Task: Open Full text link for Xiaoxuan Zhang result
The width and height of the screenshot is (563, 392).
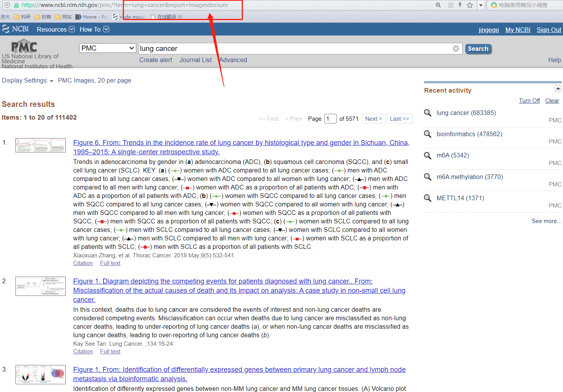Action: 110,263
